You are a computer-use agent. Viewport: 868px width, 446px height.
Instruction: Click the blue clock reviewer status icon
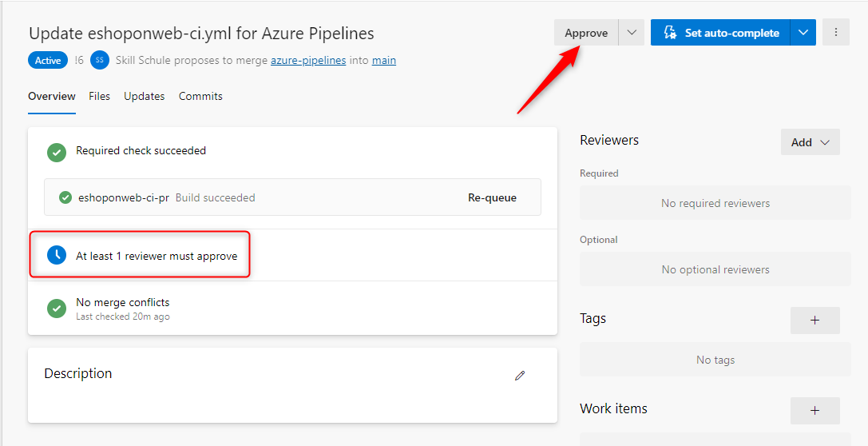click(x=56, y=256)
